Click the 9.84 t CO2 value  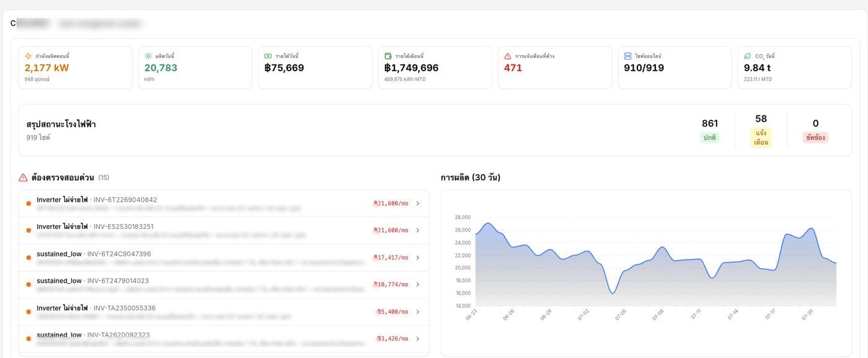coord(757,68)
